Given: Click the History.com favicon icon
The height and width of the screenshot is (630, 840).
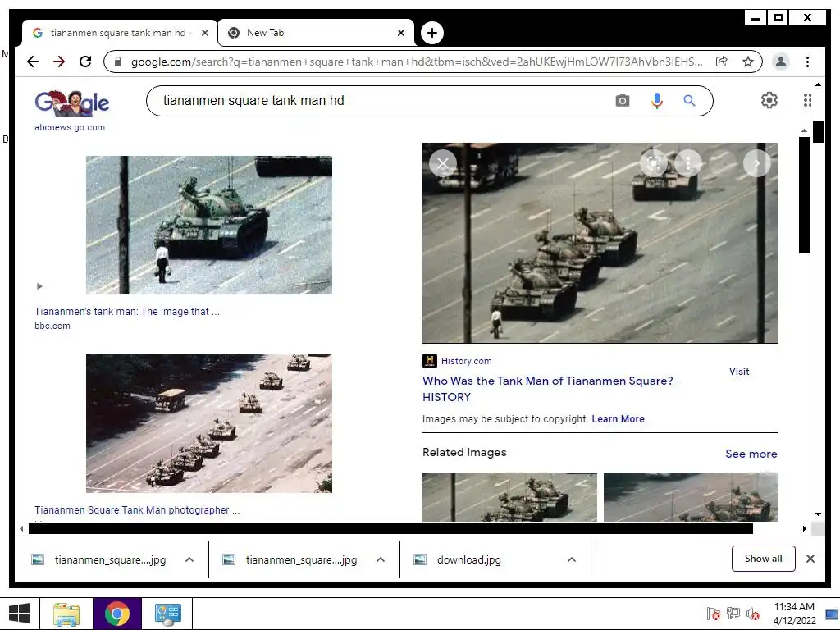Looking at the screenshot, I should 429,361.
